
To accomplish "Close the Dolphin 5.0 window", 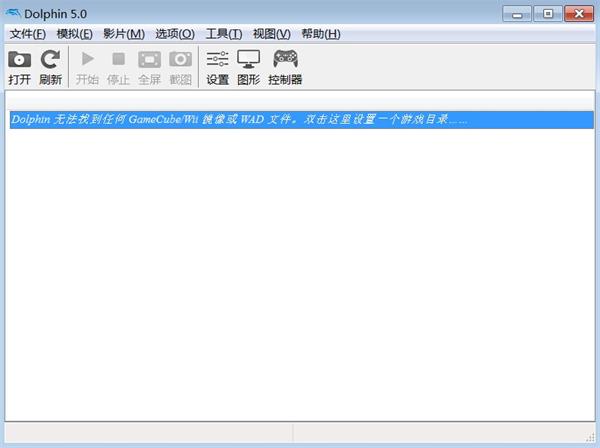I will (579, 14).
